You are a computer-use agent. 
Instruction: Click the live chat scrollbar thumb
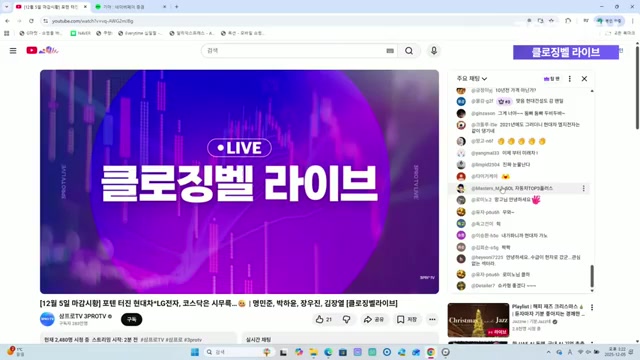point(592,276)
